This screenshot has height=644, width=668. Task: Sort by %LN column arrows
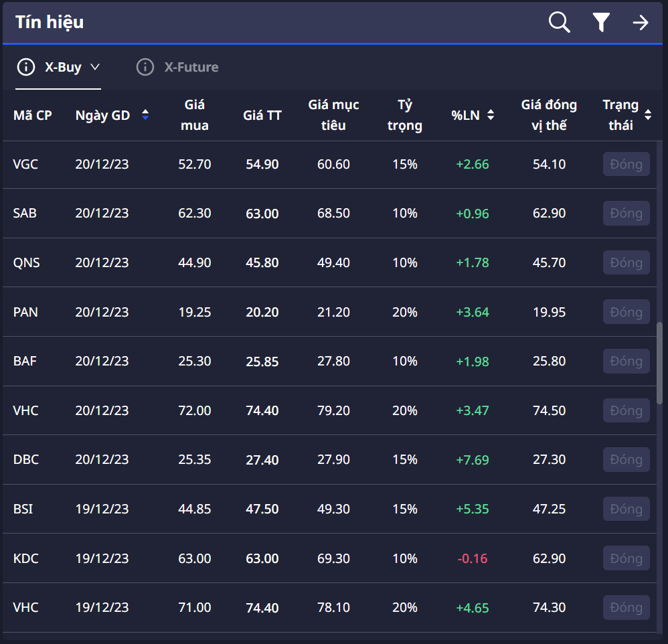coord(491,115)
